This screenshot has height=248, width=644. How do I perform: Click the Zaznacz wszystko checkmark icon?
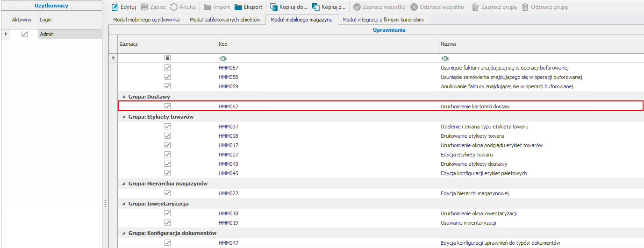pos(357,7)
